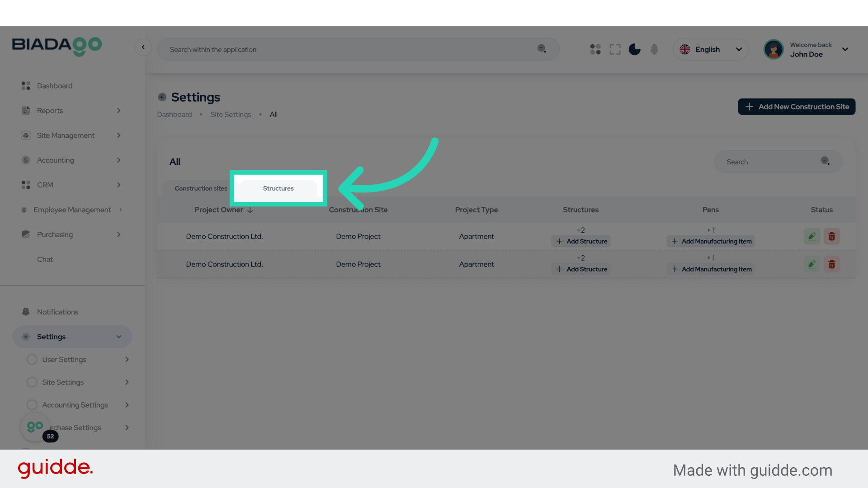Collapse sidebar using back arrow button
This screenshot has height=488, width=868.
(143, 47)
